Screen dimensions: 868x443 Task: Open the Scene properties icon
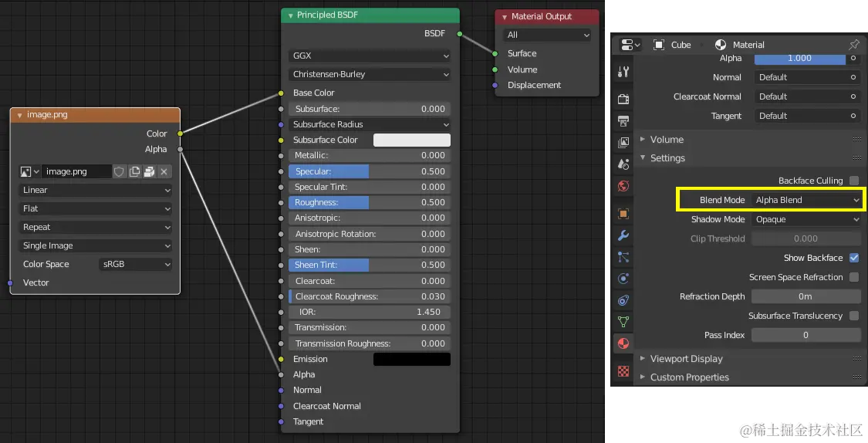pos(623,164)
